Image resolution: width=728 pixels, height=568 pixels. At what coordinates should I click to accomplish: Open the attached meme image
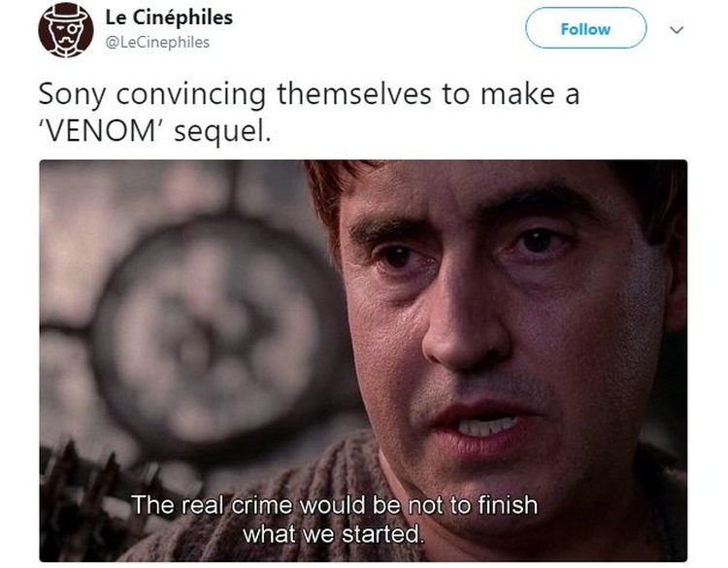363,361
